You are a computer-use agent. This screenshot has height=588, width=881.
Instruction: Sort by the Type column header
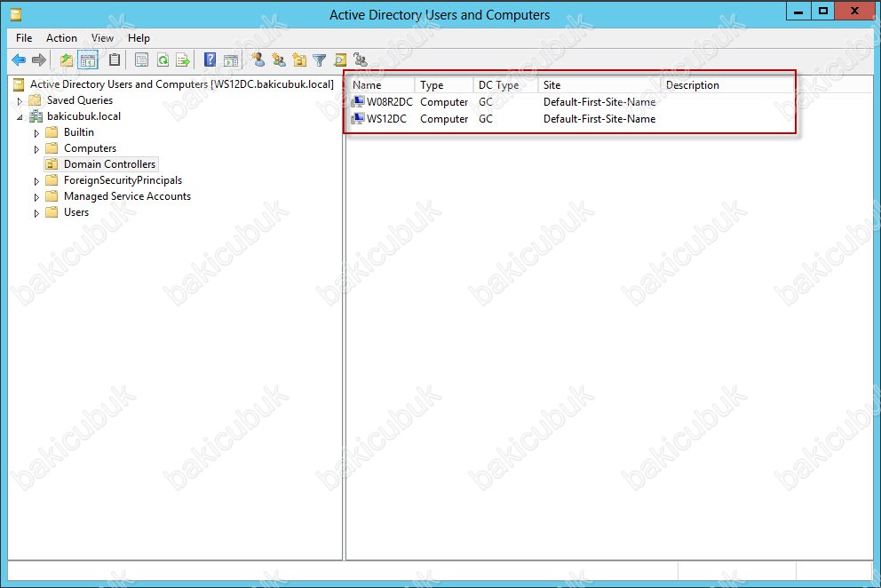click(x=444, y=85)
